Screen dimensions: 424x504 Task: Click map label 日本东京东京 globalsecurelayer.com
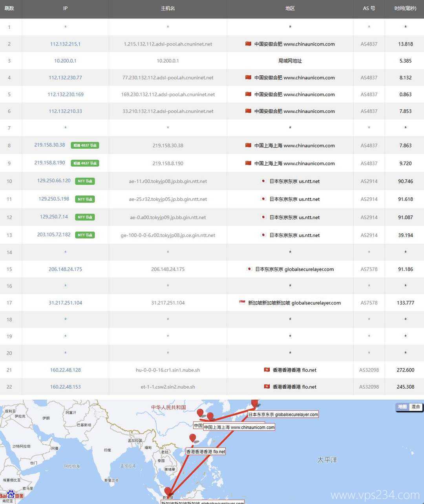(x=283, y=415)
